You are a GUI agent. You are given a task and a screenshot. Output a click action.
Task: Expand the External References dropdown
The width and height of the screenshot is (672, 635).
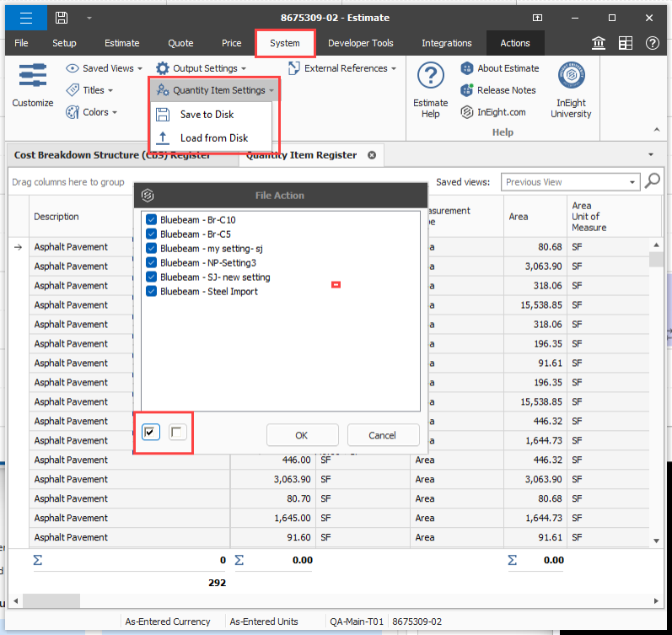[x=341, y=68]
